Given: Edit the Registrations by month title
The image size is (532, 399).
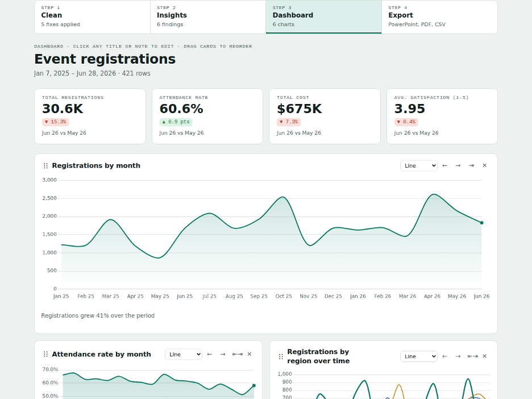Looking at the screenshot, I should point(96,165).
